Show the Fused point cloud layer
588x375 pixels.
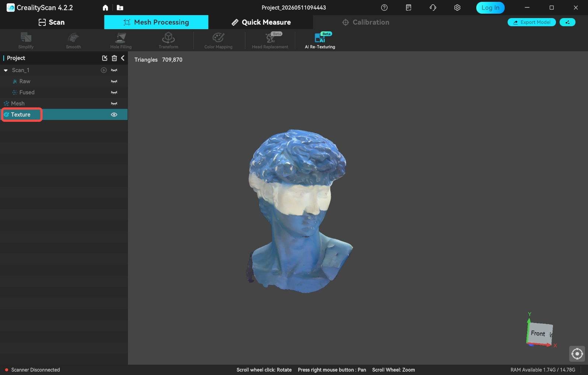click(x=114, y=92)
